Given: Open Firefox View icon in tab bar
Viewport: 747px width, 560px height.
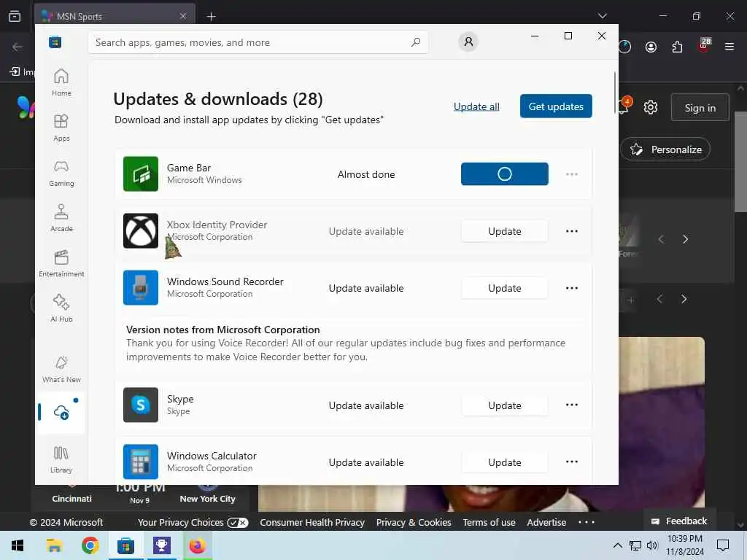Looking at the screenshot, I should (15, 16).
